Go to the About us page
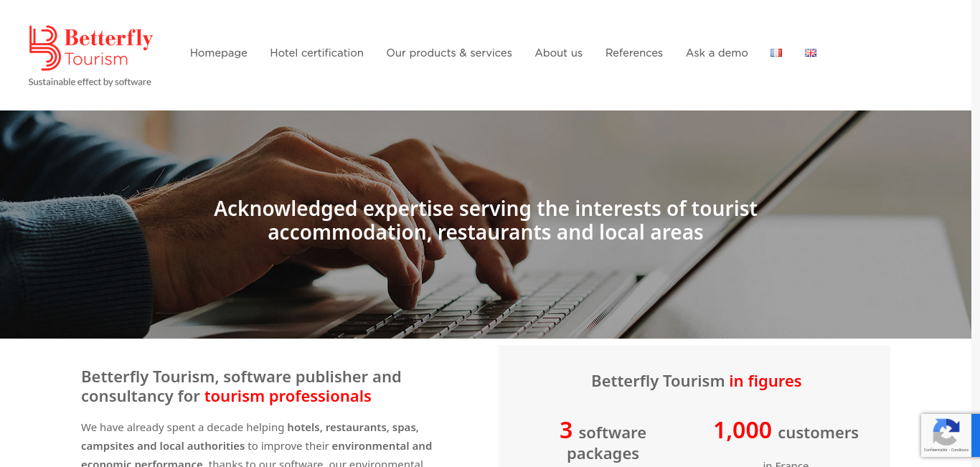 click(x=559, y=53)
